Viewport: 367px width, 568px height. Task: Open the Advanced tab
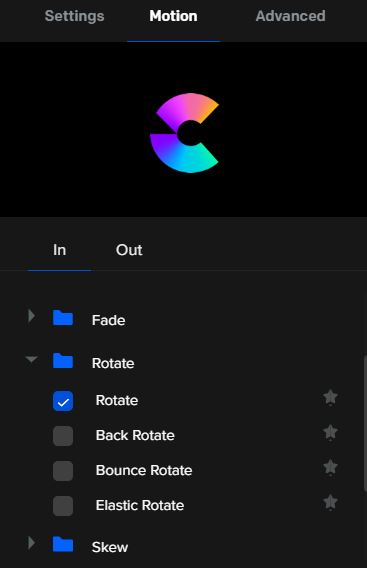(291, 16)
